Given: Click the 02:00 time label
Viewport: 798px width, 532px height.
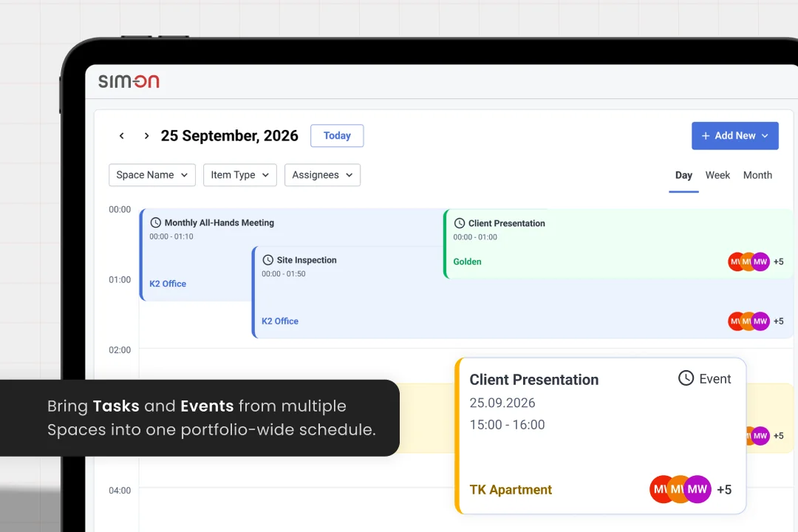Looking at the screenshot, I should pyautogui.click(x=120, y=349).
